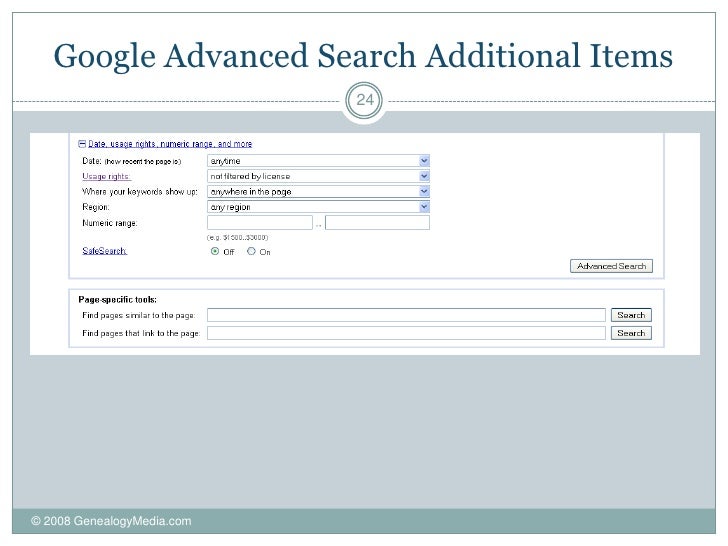This screenshot has height=546, width=728.
Task: Focus the 'Find pages similar to the page' field
Action: (x=406, y=315)
